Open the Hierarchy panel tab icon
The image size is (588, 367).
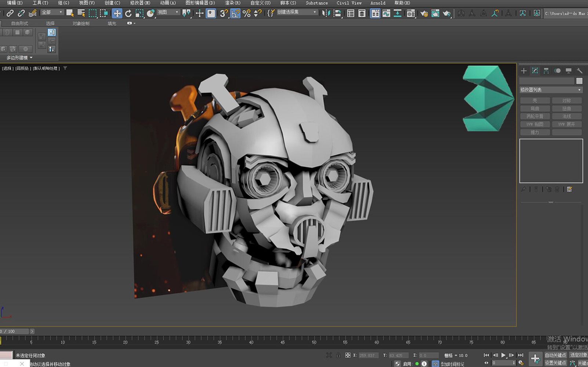click(546, 71)
